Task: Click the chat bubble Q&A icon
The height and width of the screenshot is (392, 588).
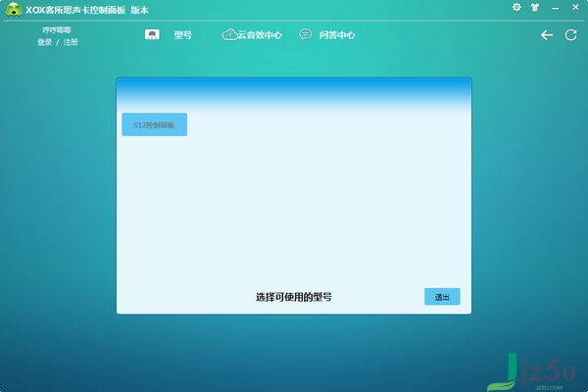Action: click(x=305, y=34)
